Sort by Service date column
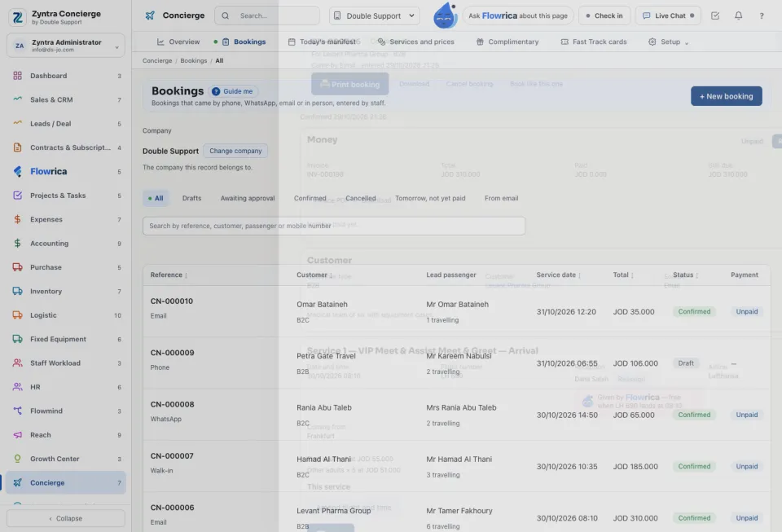The height and width of the screenshot is (532, 782). (559, 275)
